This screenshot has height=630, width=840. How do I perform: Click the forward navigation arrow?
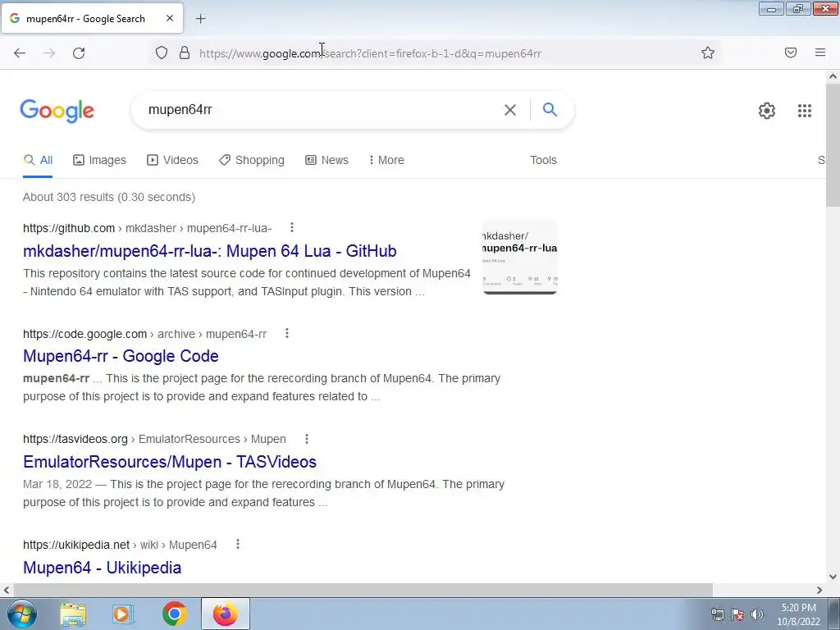tap(49, 53)
